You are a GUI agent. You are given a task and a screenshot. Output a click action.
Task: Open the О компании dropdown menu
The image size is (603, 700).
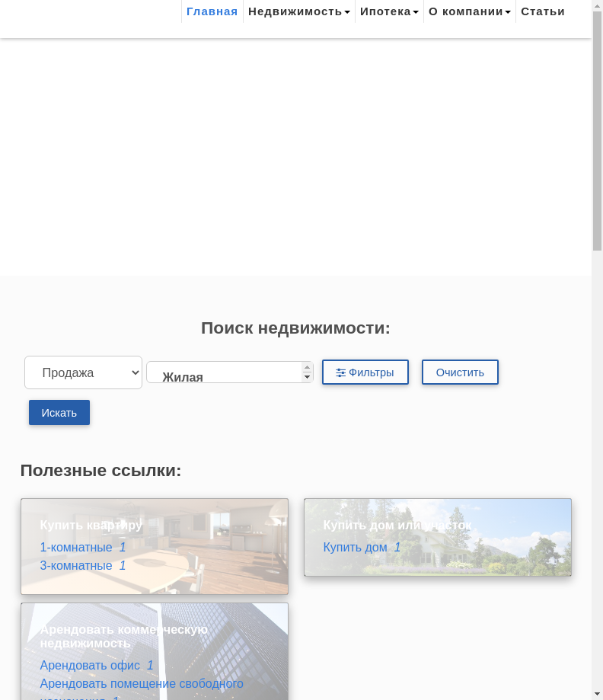point(469,11)
